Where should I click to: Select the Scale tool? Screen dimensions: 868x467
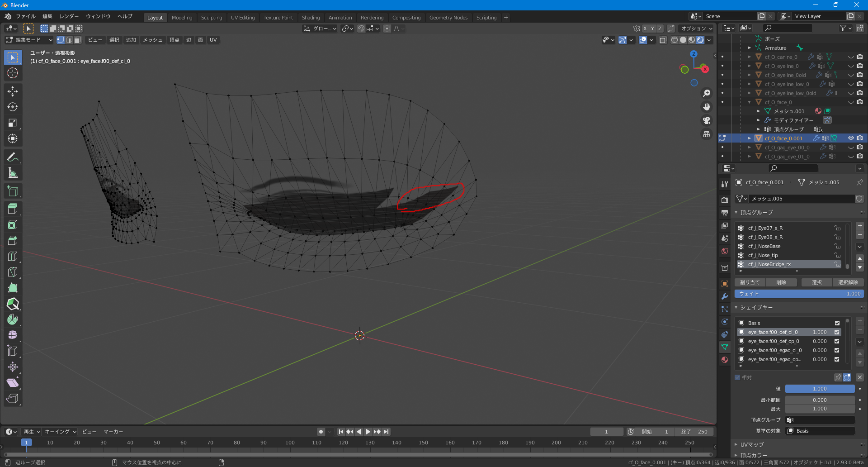pyautogui.click(x=13, y=123)
